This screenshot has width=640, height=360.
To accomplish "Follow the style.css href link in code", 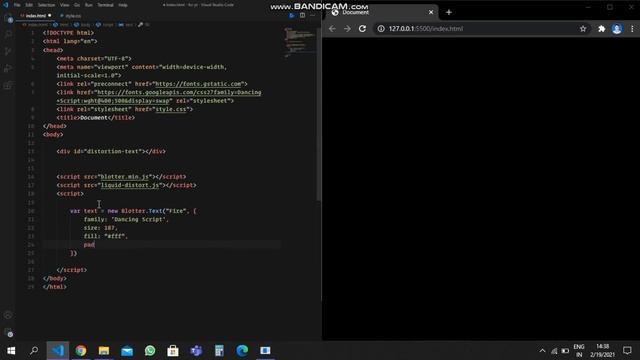I will coord(171,109).
